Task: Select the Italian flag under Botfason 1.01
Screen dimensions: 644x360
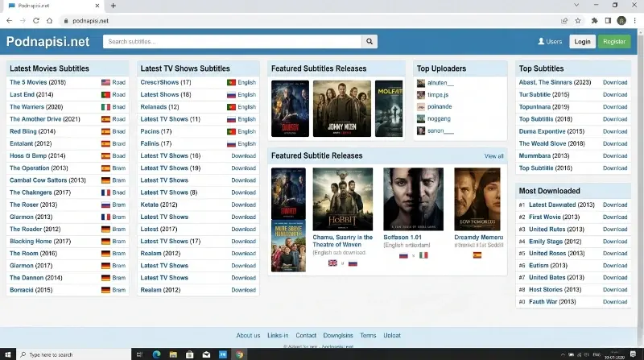Action: [423, 255]
